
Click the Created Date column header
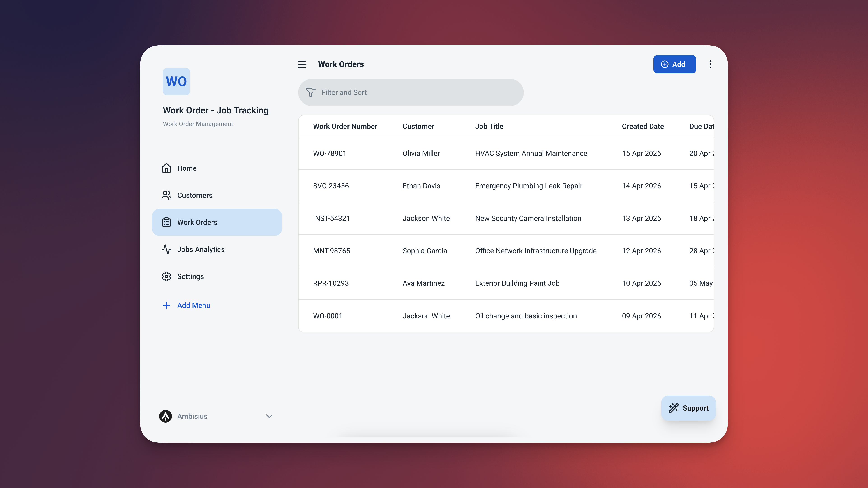[643, 126]
